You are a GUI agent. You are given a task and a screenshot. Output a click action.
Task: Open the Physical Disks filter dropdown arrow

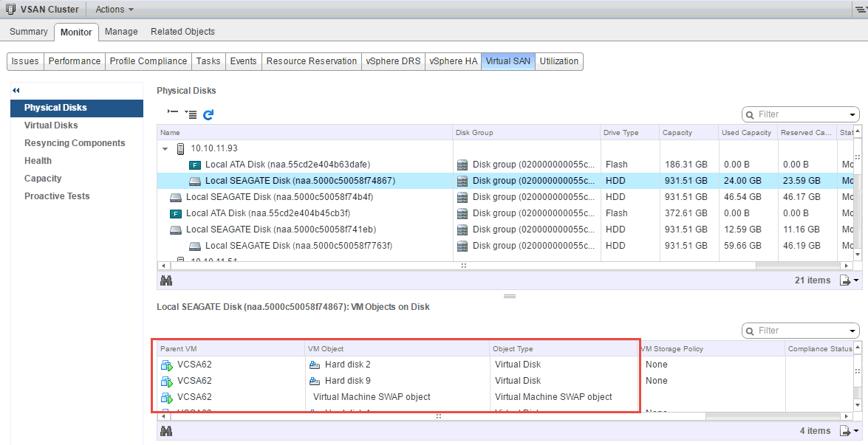coord(852,115)
